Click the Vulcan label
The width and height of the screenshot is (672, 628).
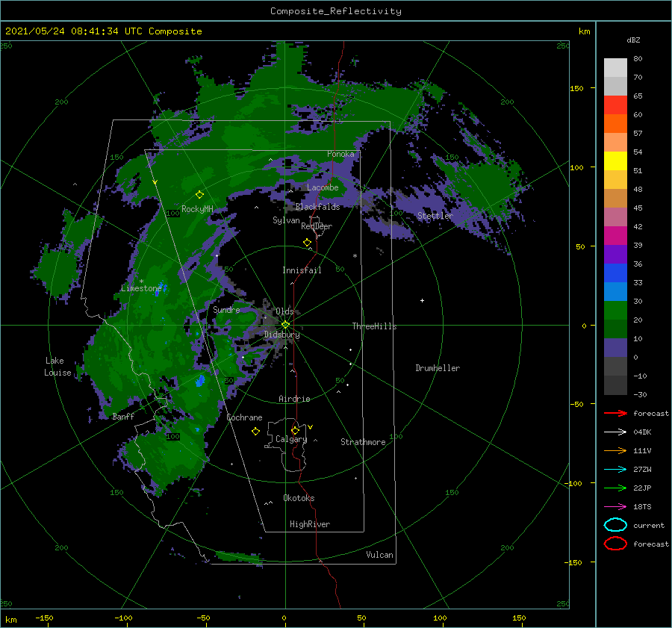[x=379, y=555]
